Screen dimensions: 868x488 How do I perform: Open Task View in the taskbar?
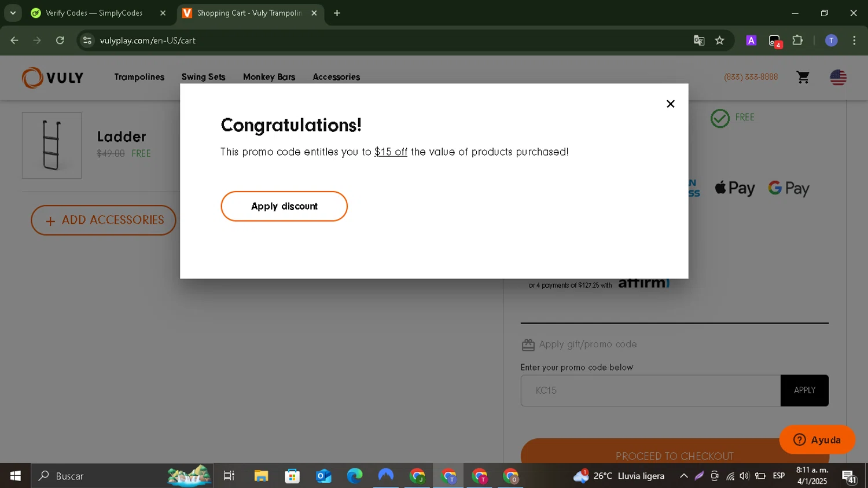229,476
